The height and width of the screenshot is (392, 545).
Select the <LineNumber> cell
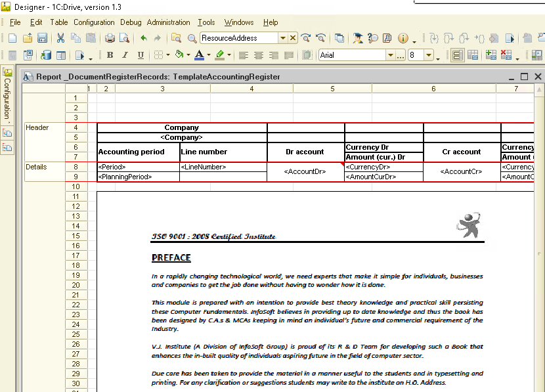point(223,167)
